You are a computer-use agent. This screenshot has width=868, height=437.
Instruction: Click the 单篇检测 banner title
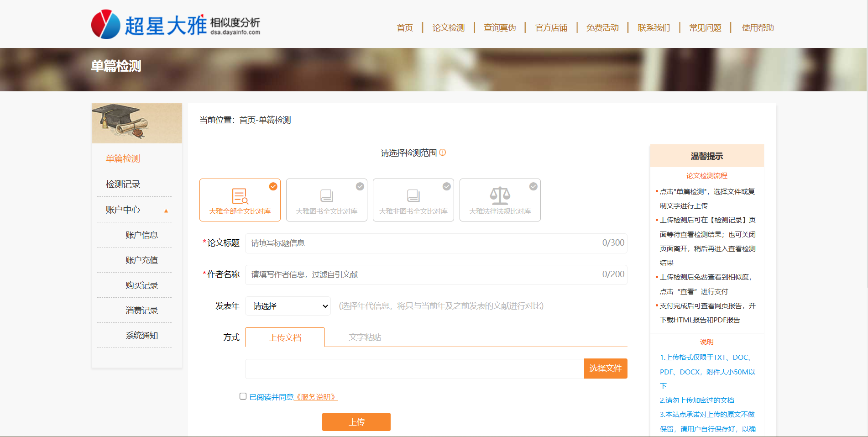tap(116, 66)
